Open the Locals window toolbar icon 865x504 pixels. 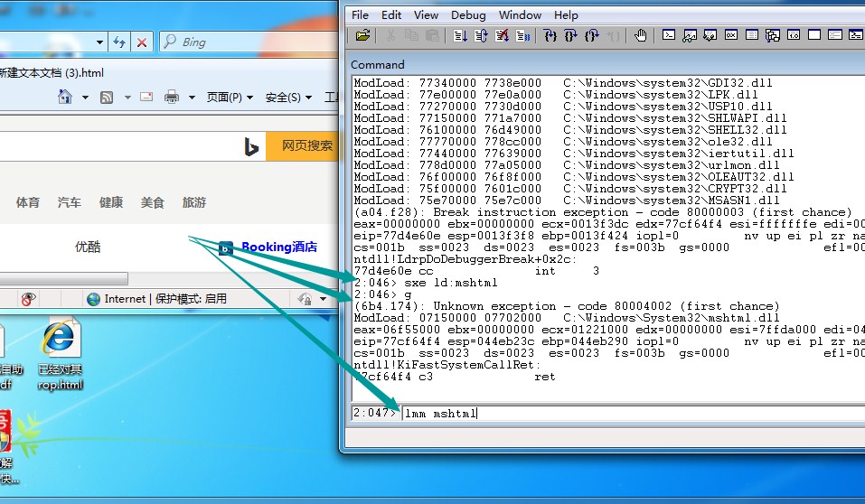[710, 36]
